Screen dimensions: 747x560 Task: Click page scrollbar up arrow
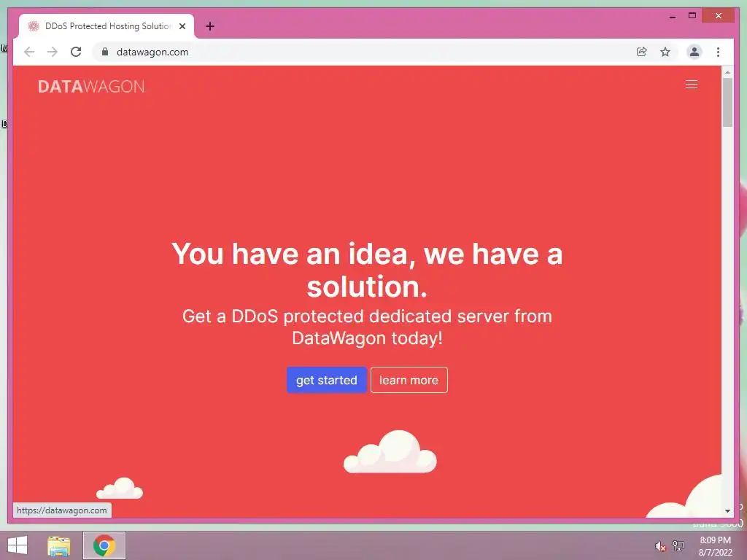click(727, 72)
